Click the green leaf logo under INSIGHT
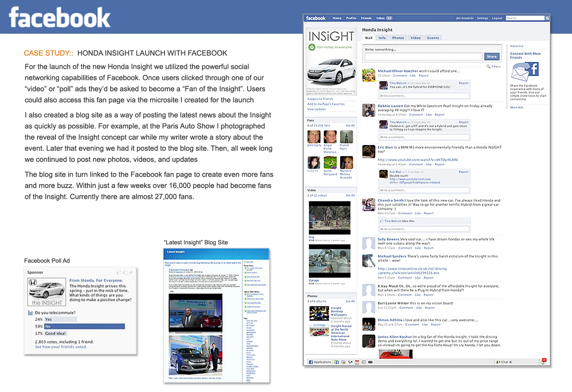572x392 pixels. [x=312, y=47]
